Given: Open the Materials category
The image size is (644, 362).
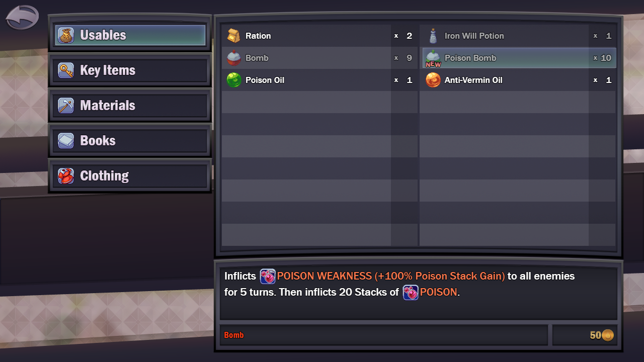Looking at the screenshot, I should (x=130, y=106).
